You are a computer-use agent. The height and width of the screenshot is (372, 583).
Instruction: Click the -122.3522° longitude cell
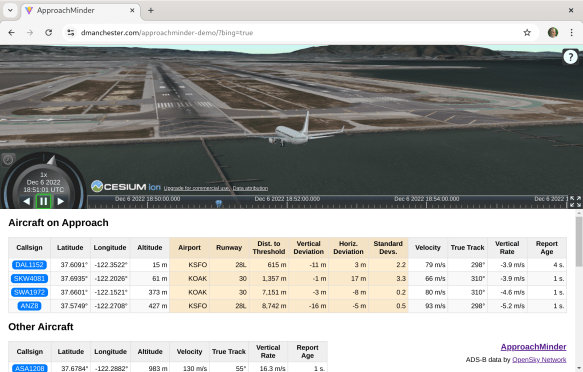click(110, 265)
